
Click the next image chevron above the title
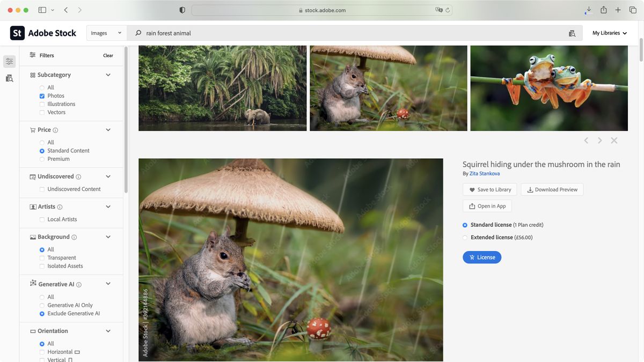point(599,140)
